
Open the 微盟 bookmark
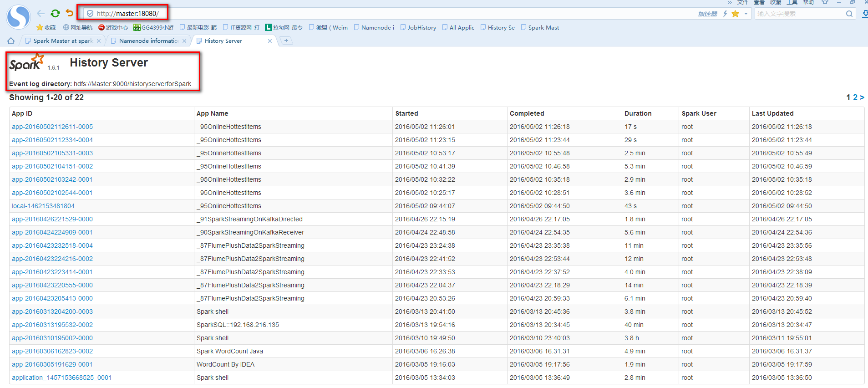(x=328, y=28)
